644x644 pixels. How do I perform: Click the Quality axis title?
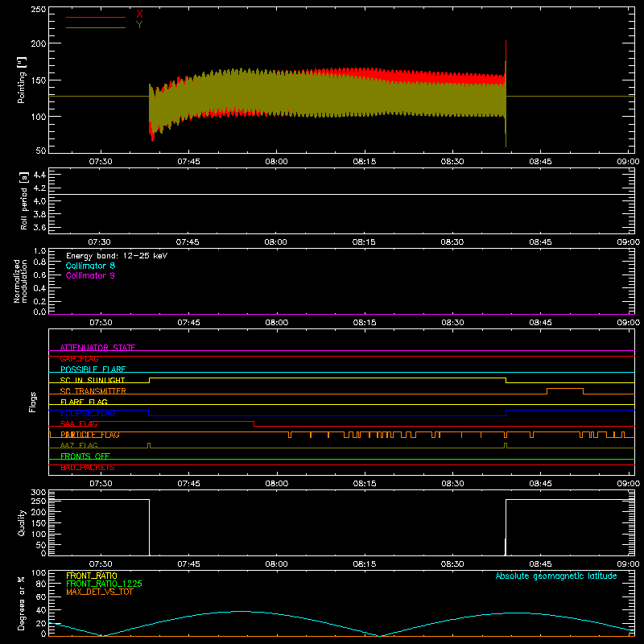tap(22, 522)
